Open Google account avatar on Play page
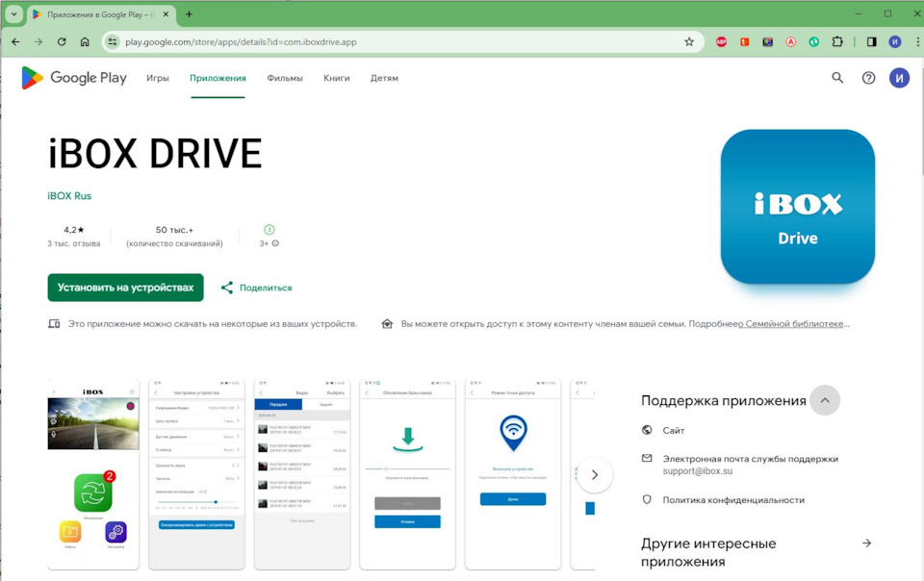This screenshot has height=581, width=924. point(899,78)
